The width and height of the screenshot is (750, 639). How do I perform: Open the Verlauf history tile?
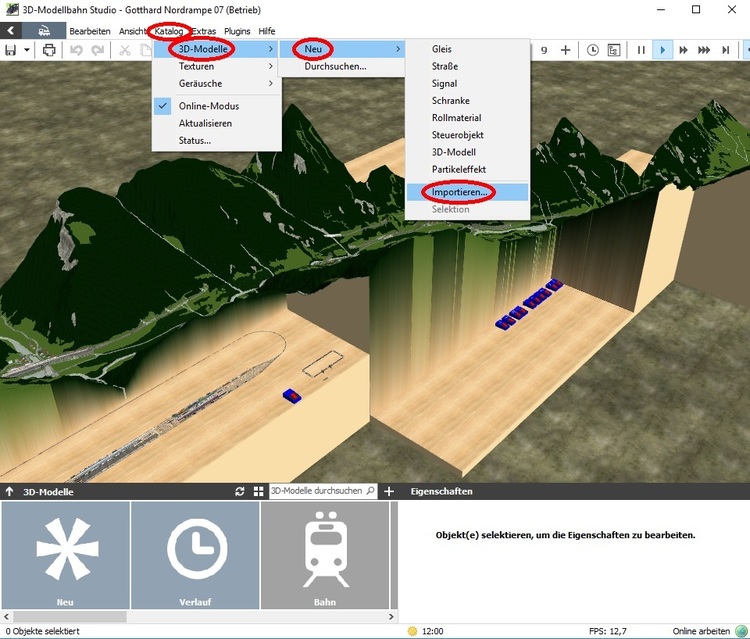[x=195, y=555]
